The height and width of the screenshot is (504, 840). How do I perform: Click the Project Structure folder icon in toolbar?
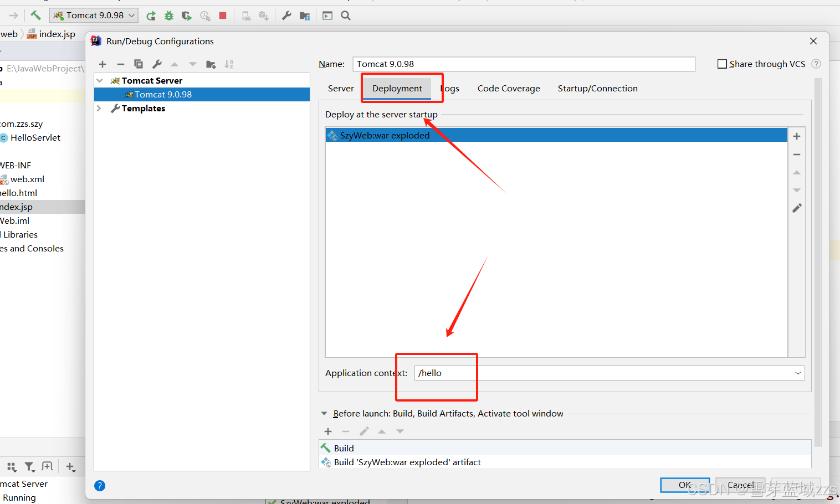coord(305,16)
